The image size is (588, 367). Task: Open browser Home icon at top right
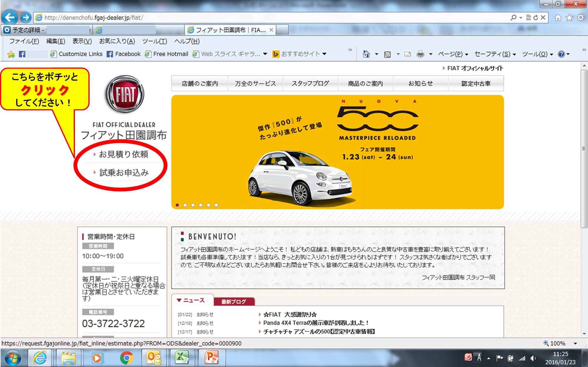558,18
